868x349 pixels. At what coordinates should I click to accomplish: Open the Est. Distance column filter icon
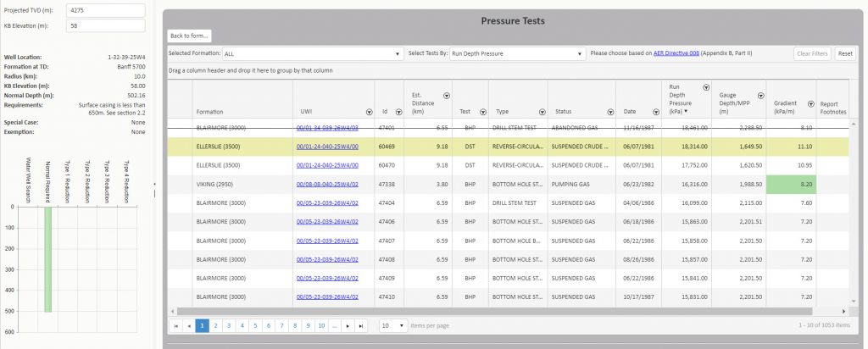click(447, 96)
